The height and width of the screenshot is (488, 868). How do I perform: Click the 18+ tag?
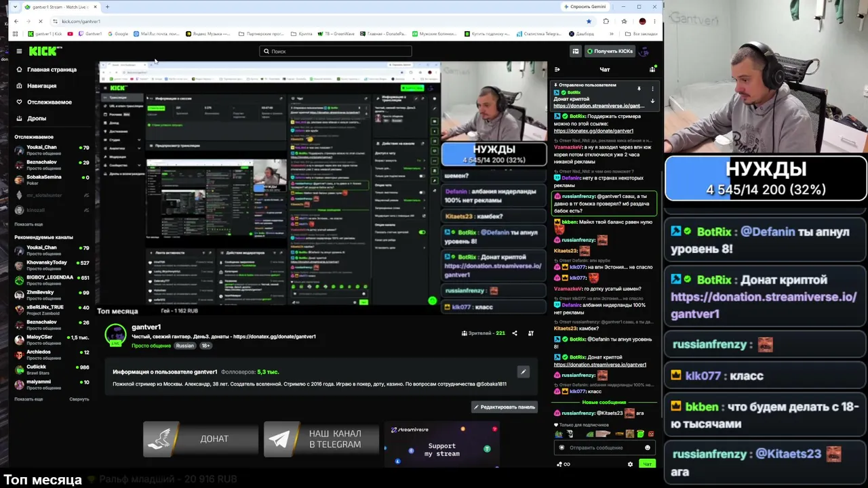tap(205, 346)
